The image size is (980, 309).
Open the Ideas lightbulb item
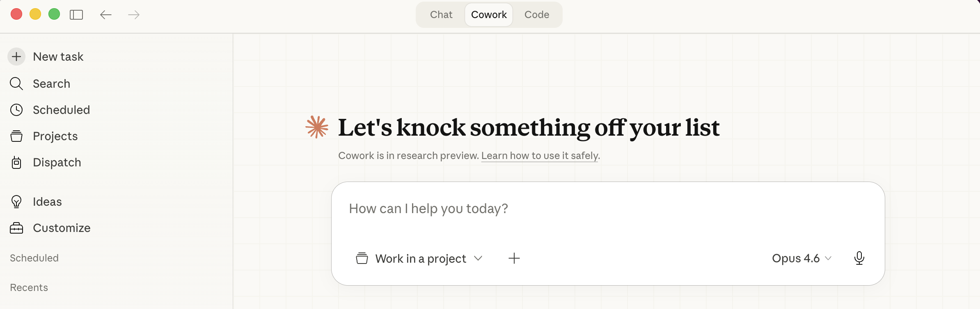pos(16,202)
